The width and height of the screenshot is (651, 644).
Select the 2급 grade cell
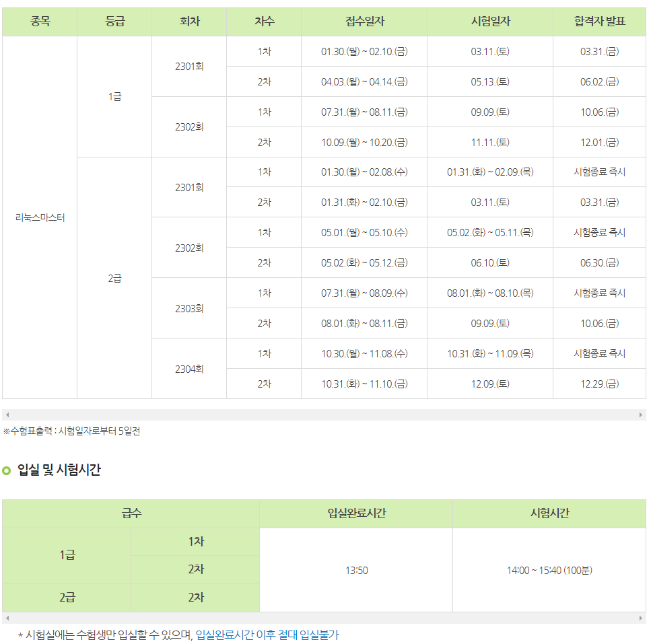pyautogui.click(x=116, y=277)
